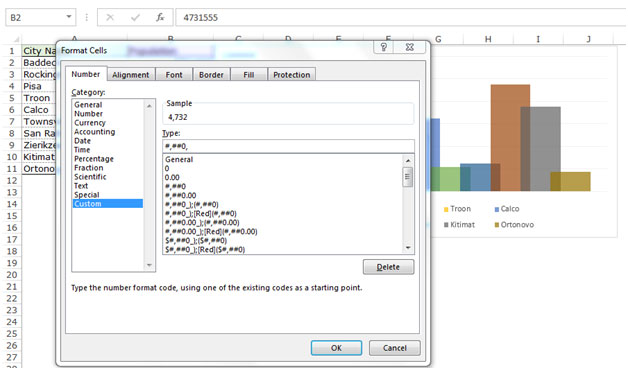Screen dimensions: 628x370
Task: Click the Calco legend color swatch
Action: pyautogui.click(x=497, y=209)
